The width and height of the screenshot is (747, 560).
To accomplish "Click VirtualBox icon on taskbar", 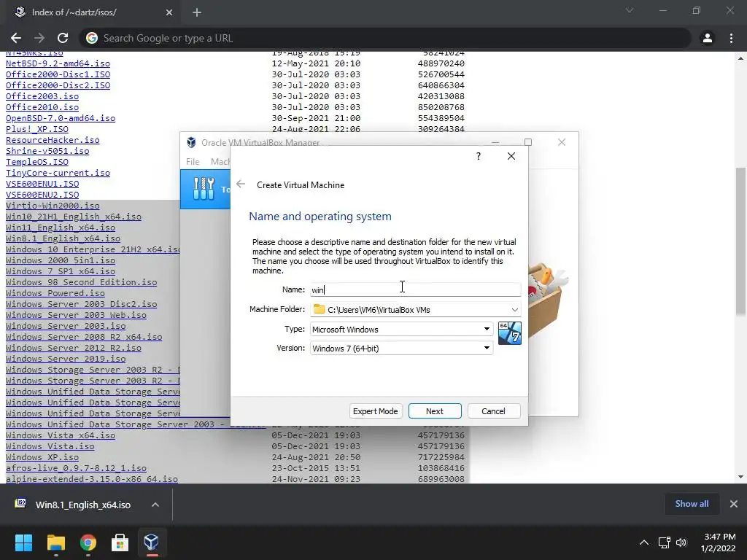I will click(152, 542).
